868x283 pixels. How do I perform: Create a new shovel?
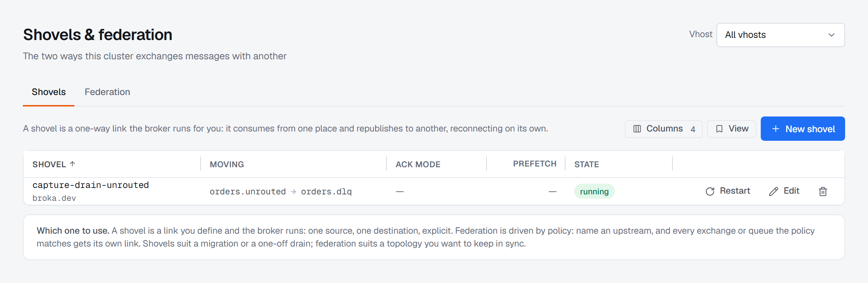tap(803, 129)
